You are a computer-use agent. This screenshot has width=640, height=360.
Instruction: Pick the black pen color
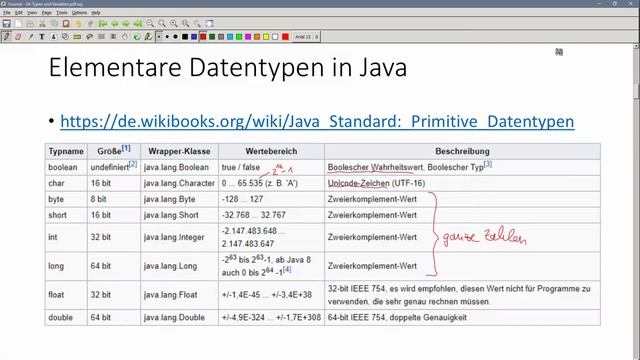185,37
